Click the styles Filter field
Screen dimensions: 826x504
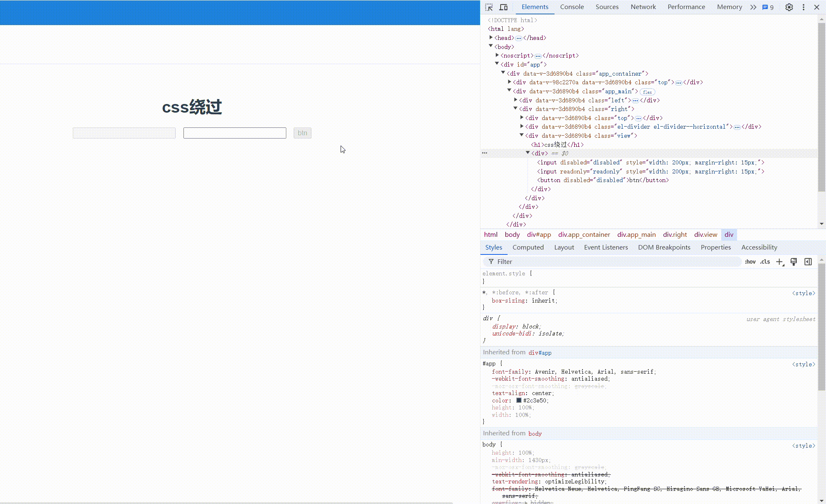tap(613, 262)
